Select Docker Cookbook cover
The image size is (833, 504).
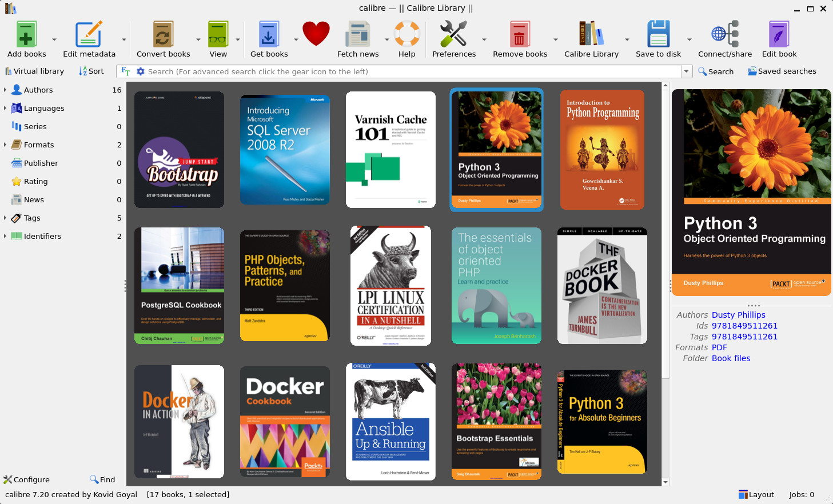(x=285, y=422)
